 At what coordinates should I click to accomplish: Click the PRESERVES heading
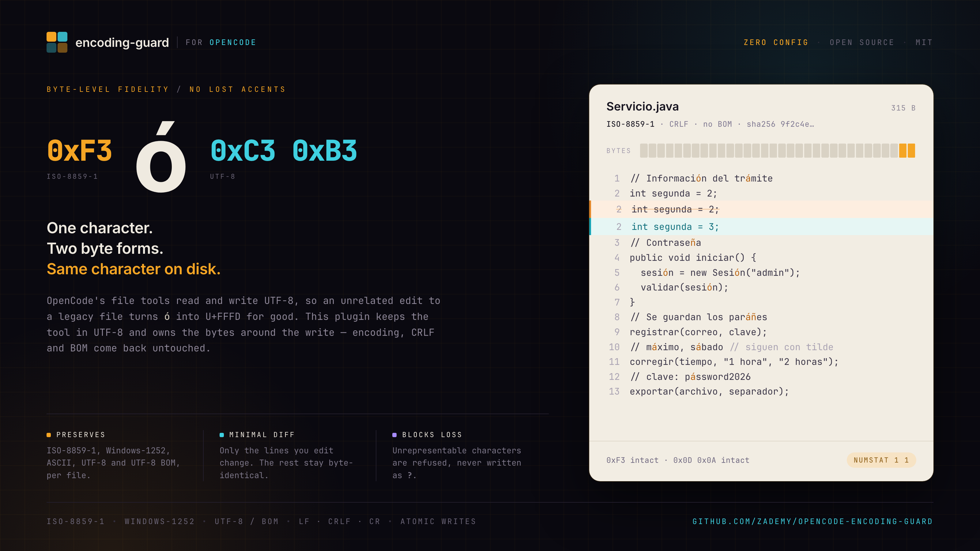(x=81, y=435)
